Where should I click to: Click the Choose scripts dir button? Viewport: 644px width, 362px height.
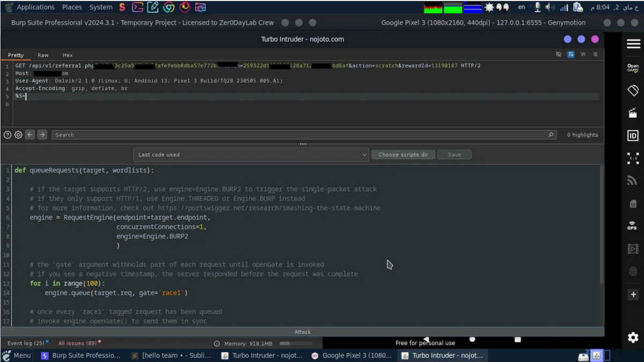click(403, 155)
